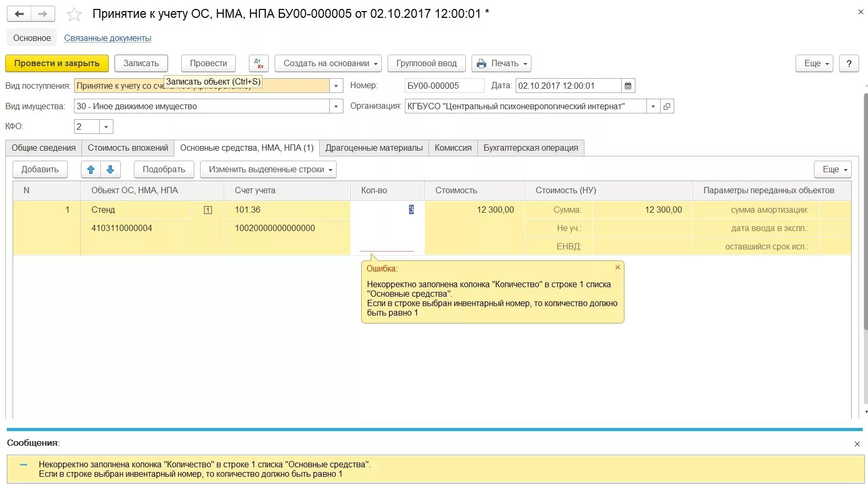Select the Стенд object cell
Image resolution: width=868 pixels, height=492 pixels.
[x=137, y=210]
